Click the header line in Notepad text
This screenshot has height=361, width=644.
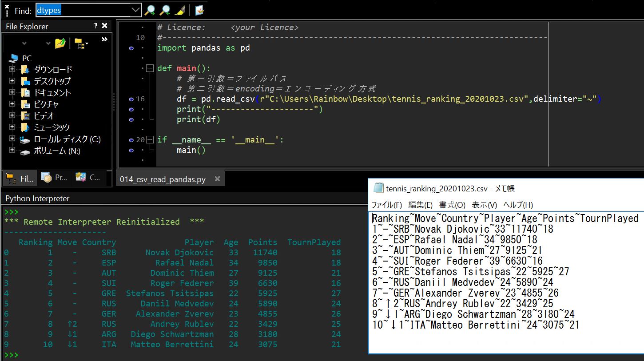[x=505, y=218]
